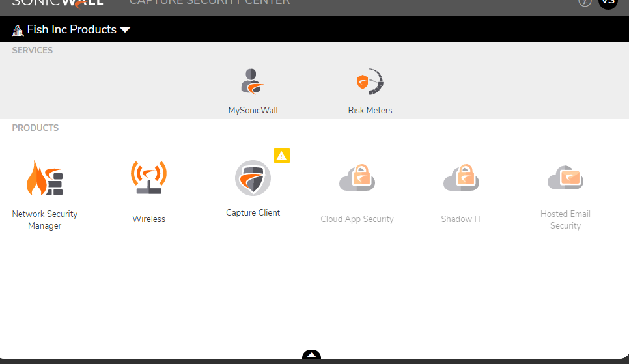This screenshot has height=364, width=629.
Task: Open the Risk Meters service icon
Action: tap(370, 81)
